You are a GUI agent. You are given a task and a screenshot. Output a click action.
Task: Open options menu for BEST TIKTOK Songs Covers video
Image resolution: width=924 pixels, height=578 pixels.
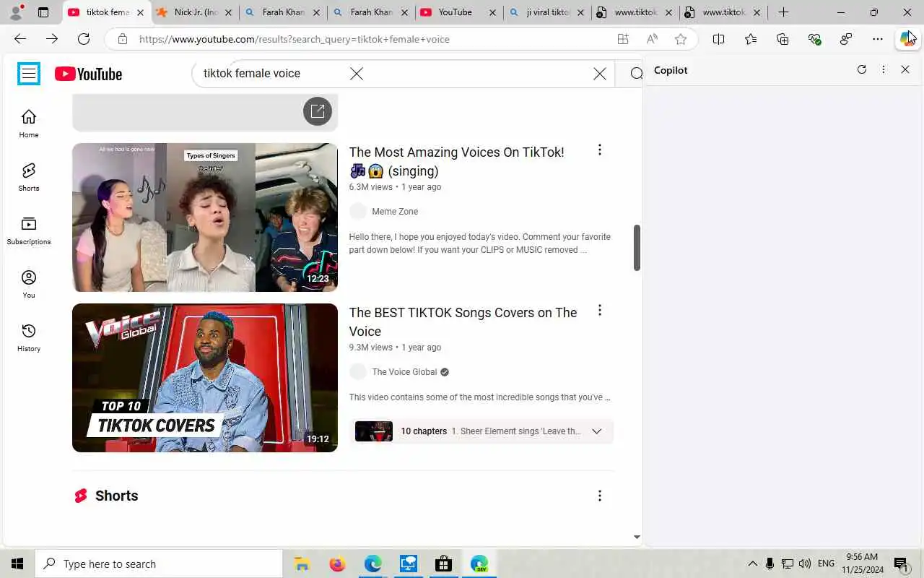599,311
